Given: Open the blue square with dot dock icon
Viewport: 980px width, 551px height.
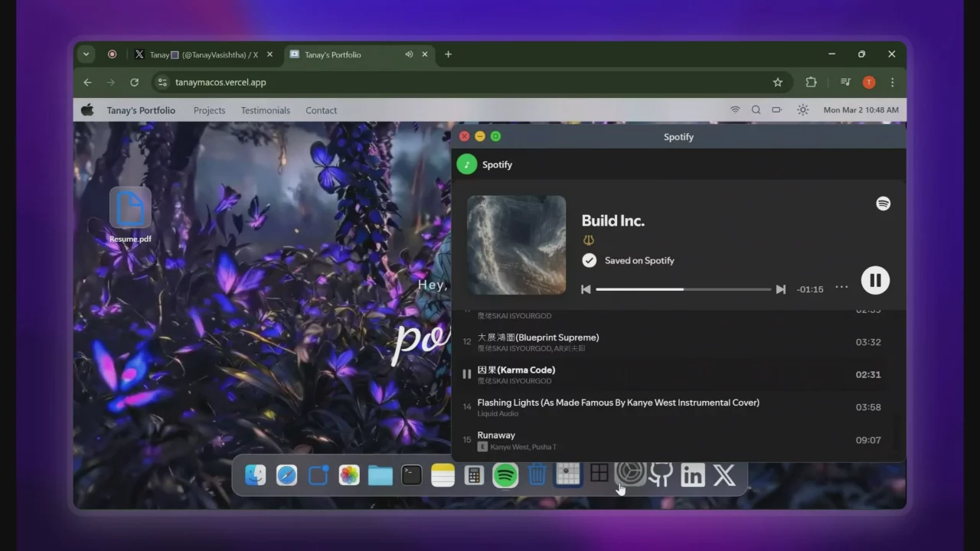Looking at the screenshot, I should click(x=318, y=475).
